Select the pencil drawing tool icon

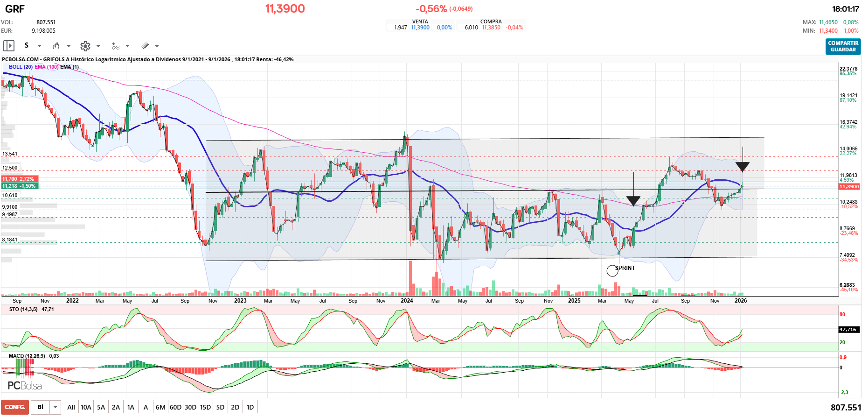tap(146, 46)
